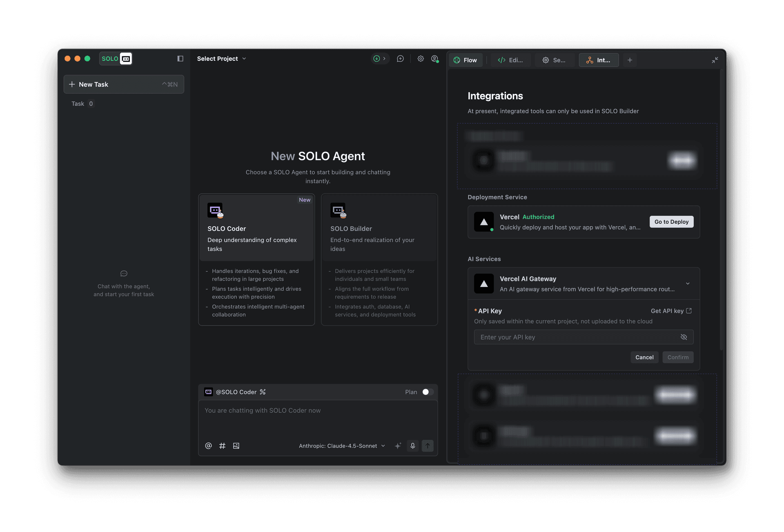Toggle the Plan mode switch

tap(428, 392)
